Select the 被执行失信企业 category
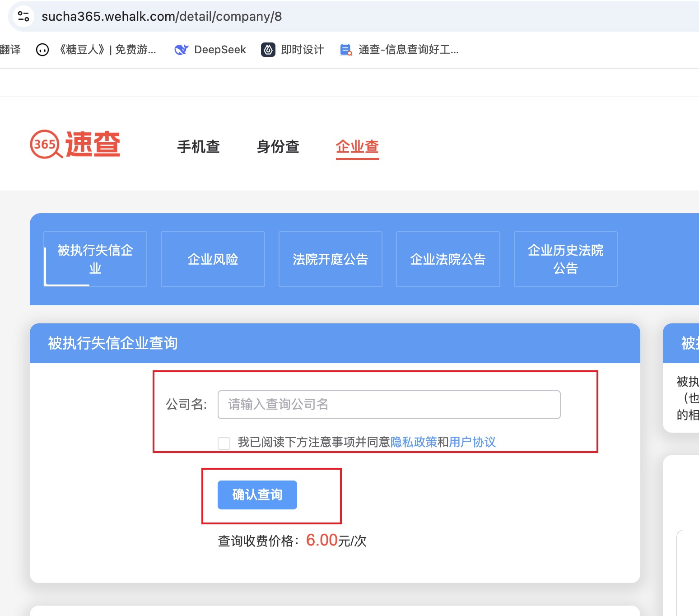The width and height of the screenshot is (699, 616). pos(95,259)
